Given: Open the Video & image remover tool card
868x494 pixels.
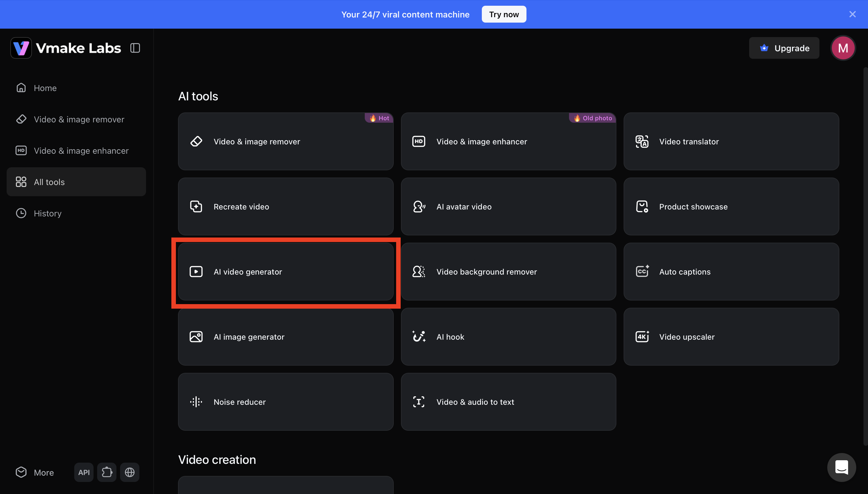Looking at the screenshot, I should click(286, 141).
